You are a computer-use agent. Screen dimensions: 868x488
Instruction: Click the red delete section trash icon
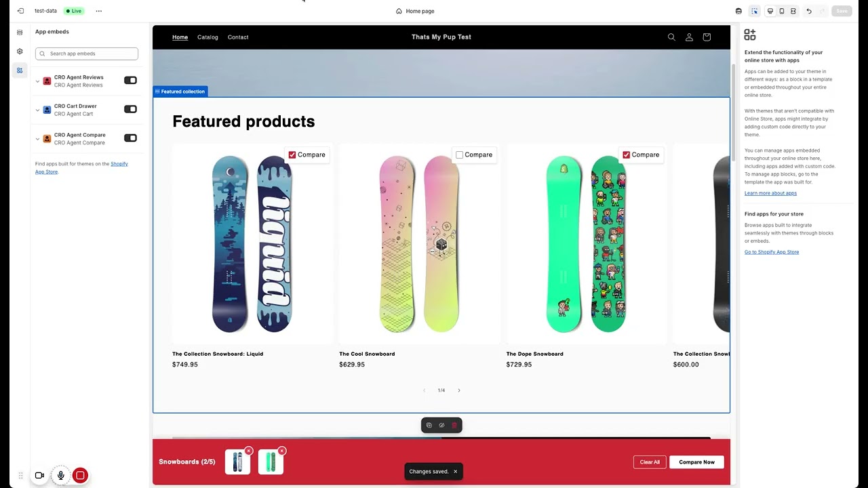click(454, 425)
